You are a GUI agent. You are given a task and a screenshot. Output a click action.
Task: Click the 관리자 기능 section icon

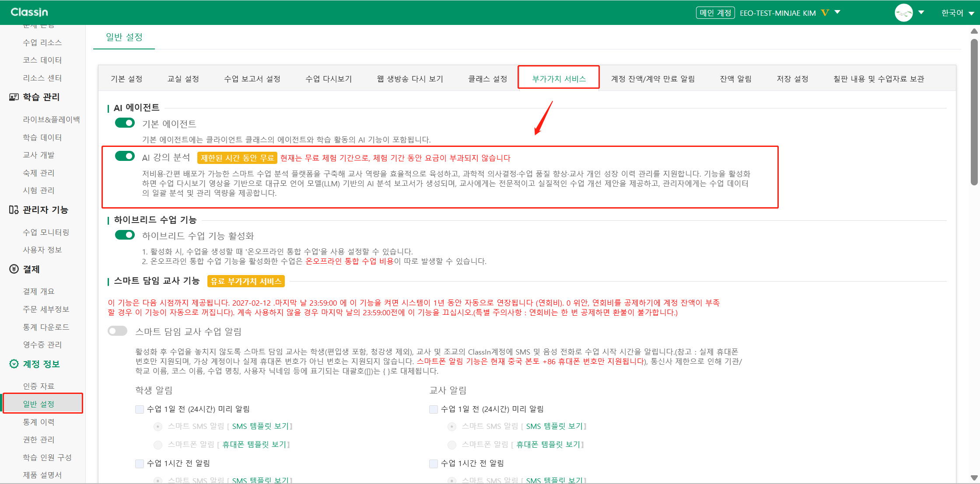[x=14, y=210]
